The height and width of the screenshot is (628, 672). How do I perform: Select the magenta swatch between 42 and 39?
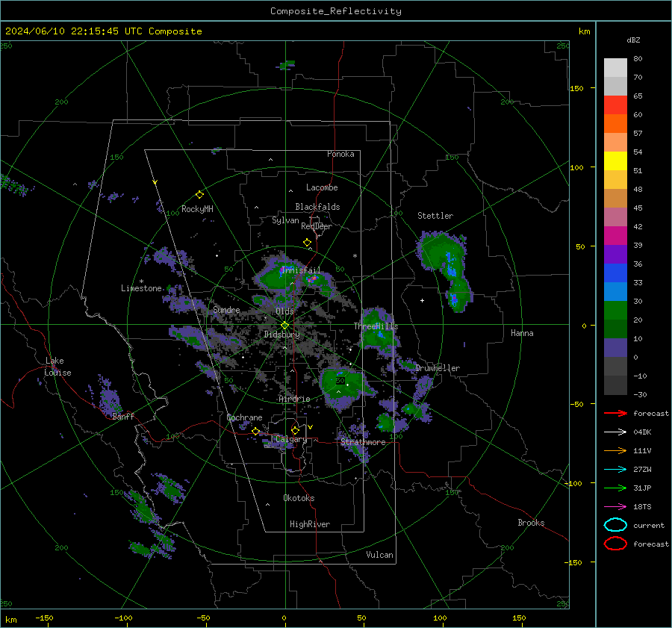coord(615,235)
